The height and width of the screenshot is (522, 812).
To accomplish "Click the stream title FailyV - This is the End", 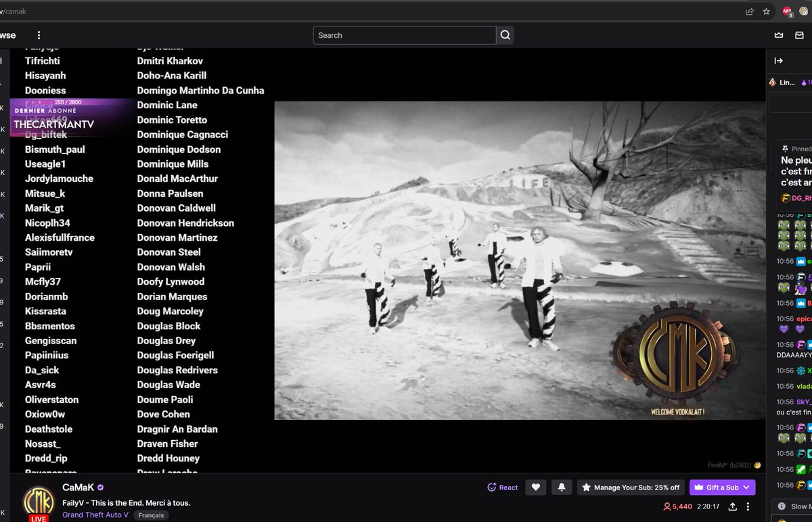I will tap(126, 502).
